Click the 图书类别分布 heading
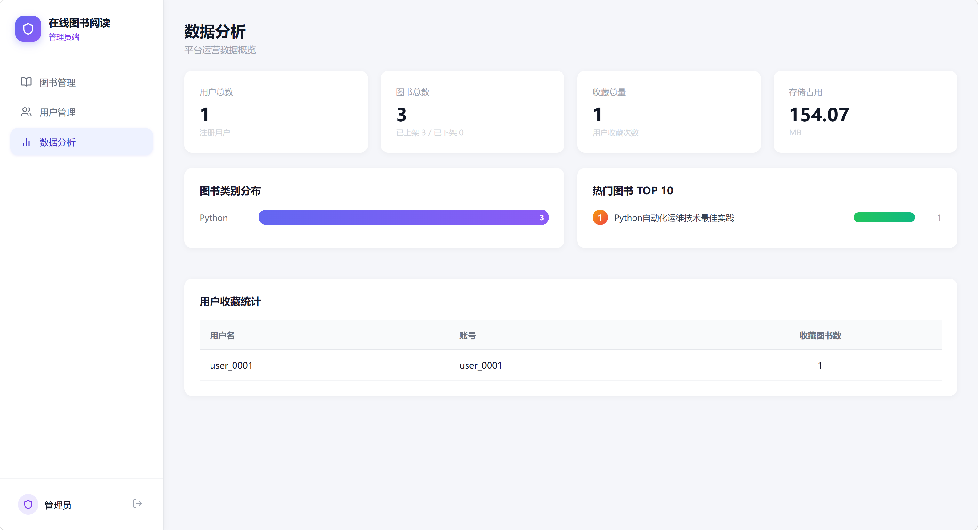The width and height of the screenshot is (980, 530). 230,191
